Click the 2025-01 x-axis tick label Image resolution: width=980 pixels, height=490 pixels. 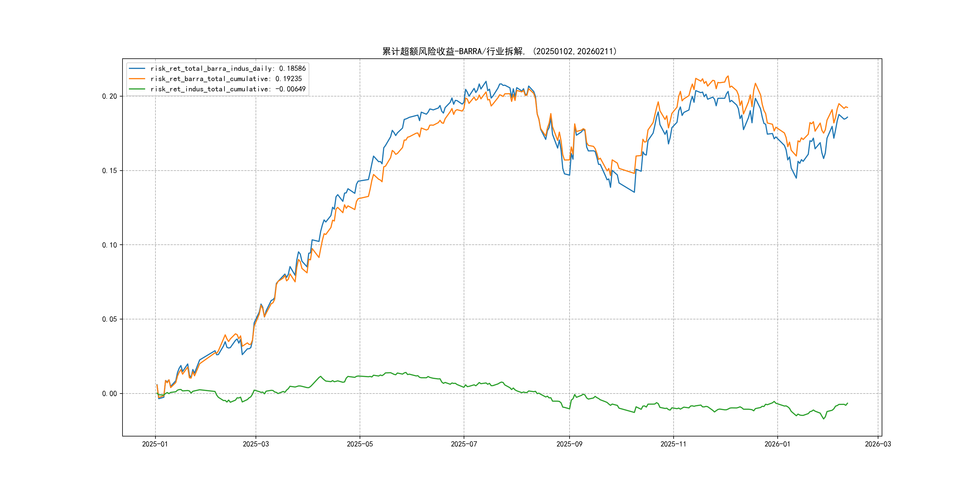(155, 444)
